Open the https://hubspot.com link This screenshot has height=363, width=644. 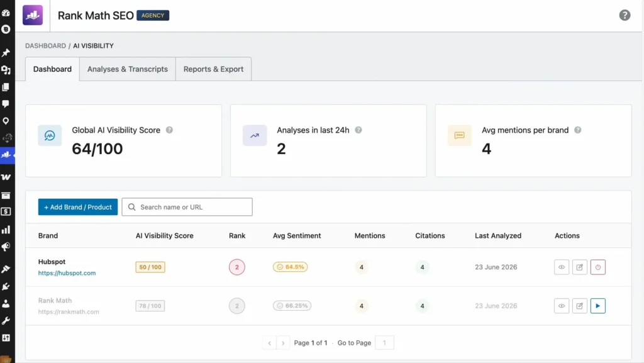coord(67,272)
